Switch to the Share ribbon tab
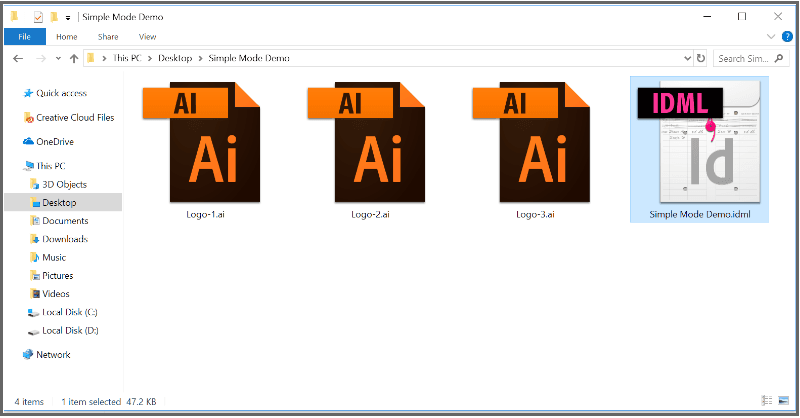This screenshot has width=800, height=418. pyautogui.click(x=108, y=37)
